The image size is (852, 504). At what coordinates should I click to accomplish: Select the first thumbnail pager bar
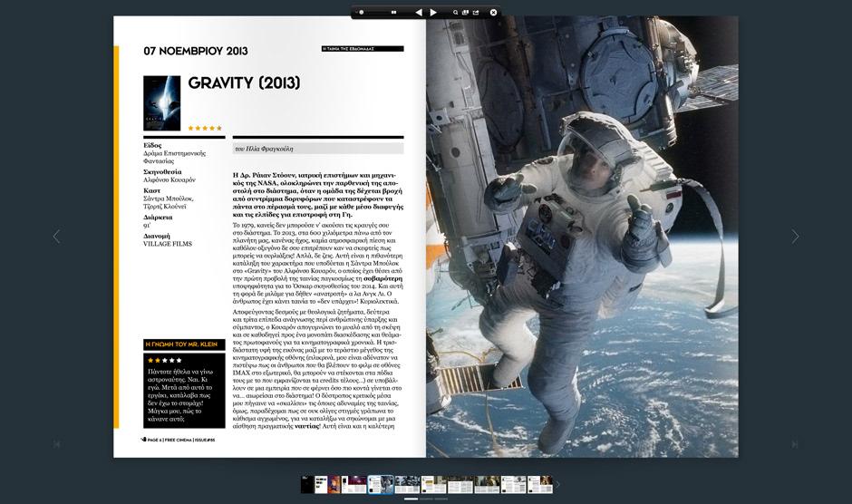coord(411,499)
